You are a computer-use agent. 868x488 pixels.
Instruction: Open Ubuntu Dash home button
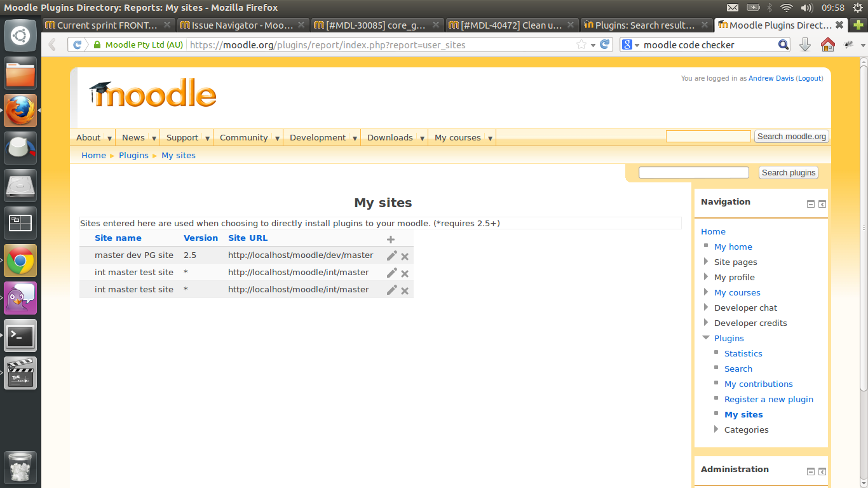pos(20,36)
